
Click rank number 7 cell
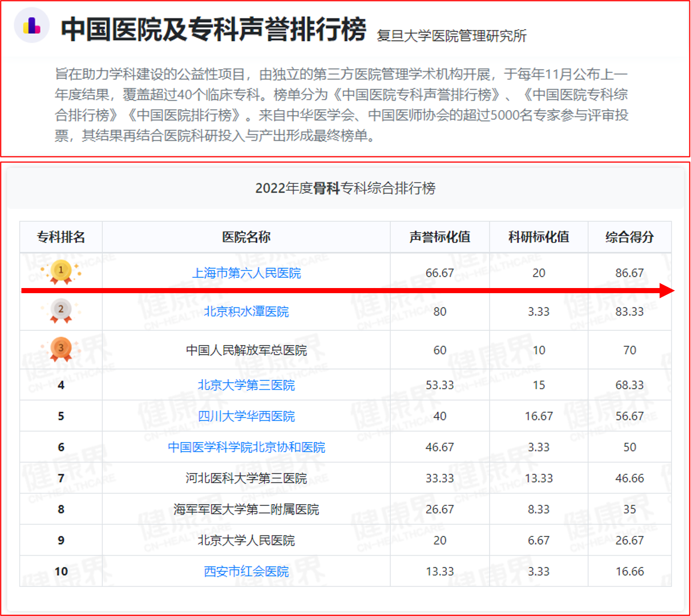tap(61, 479)
